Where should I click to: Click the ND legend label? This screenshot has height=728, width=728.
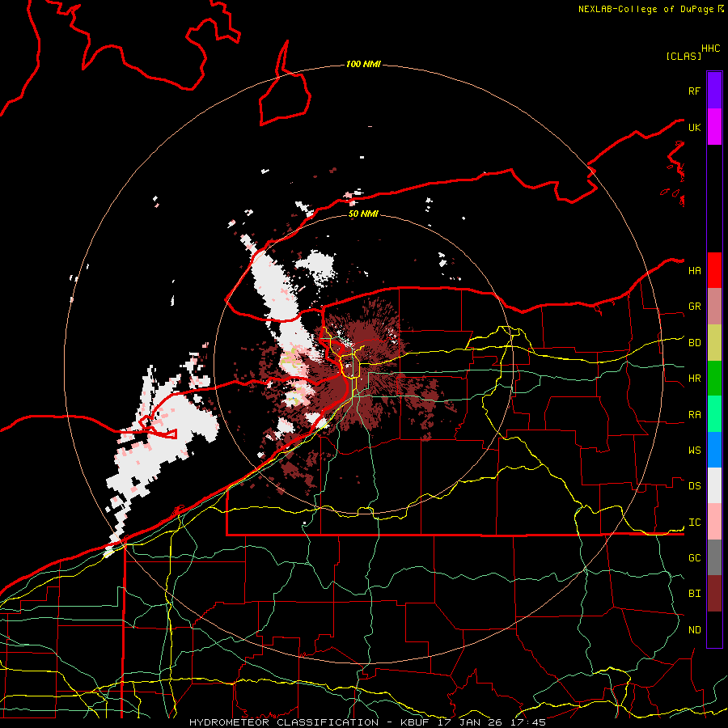click(694, 629)
